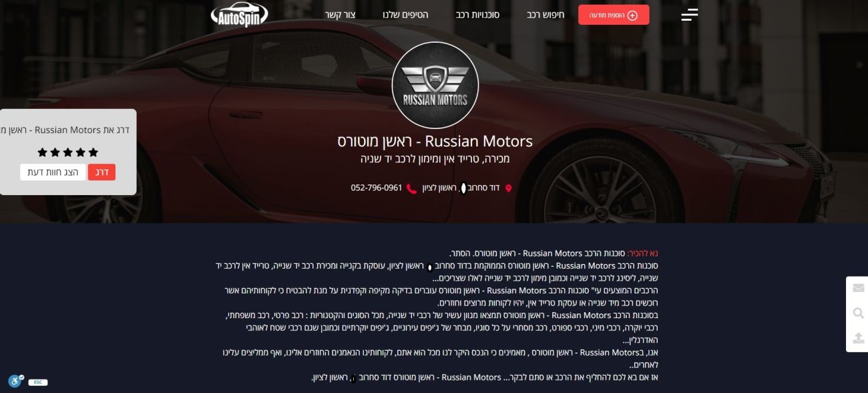Select the five-star rating row
Viewport: 868px width, 393px height.
(67, 152)
